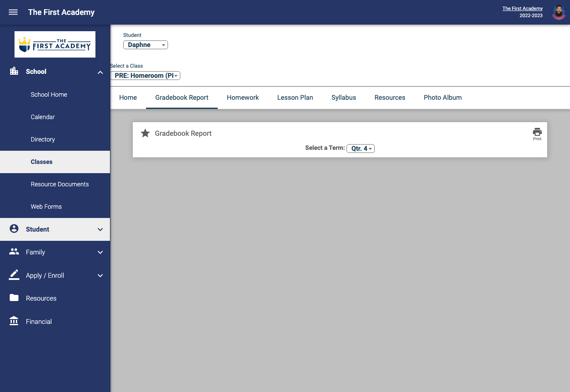Switch to the Home tab
Viewport: 570px width, 392px height.
[128, 98]
